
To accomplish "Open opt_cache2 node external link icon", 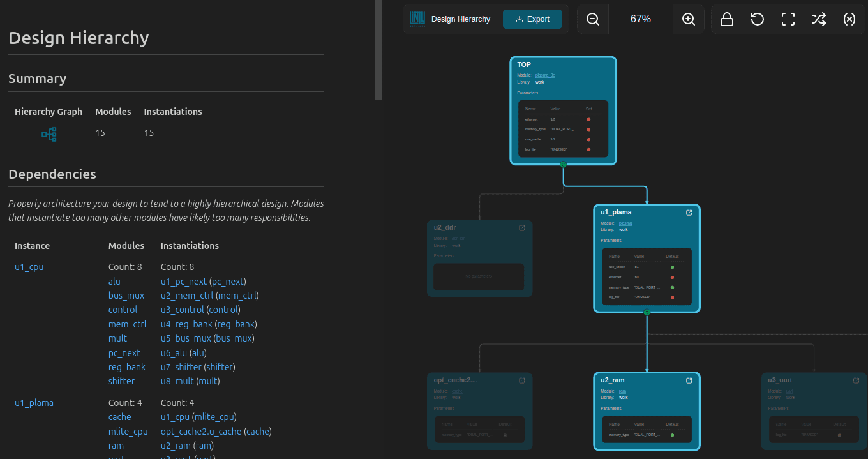I will click(x=521, y=380).
